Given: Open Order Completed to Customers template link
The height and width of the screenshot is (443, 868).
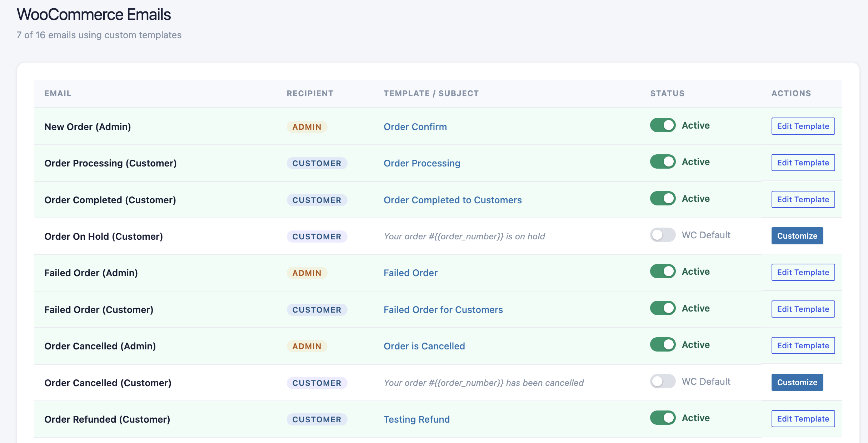Looking at the screenshot, I should click(x=453, y=200).
